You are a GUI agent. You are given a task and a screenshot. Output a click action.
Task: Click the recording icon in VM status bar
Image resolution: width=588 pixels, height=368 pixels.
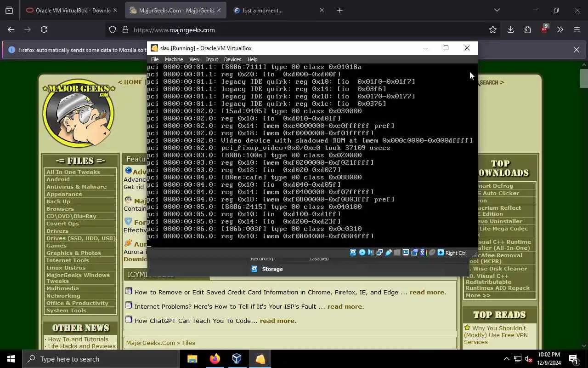[414, 253]
